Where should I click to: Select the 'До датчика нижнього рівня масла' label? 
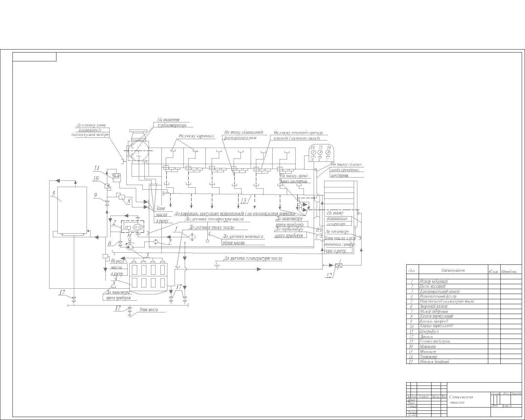242,240
